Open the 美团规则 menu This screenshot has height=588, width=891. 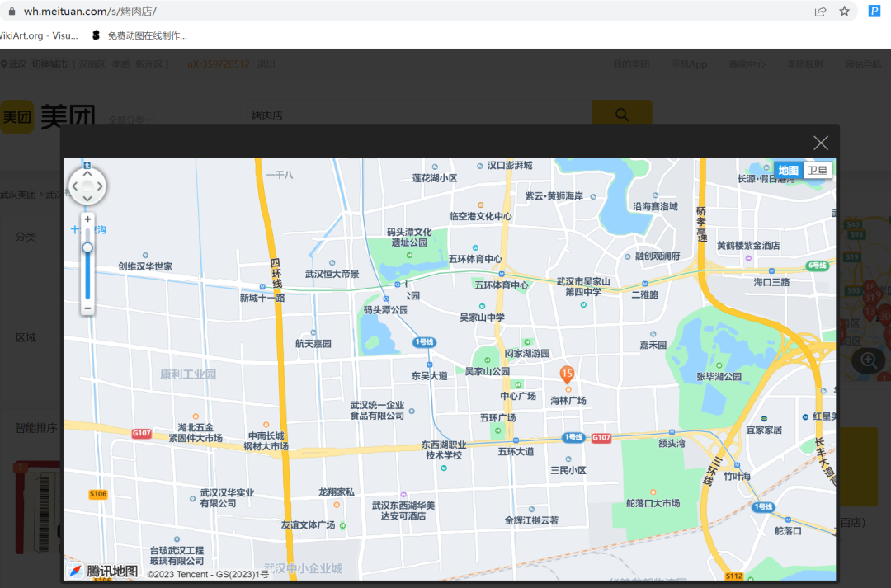point(804,64)
